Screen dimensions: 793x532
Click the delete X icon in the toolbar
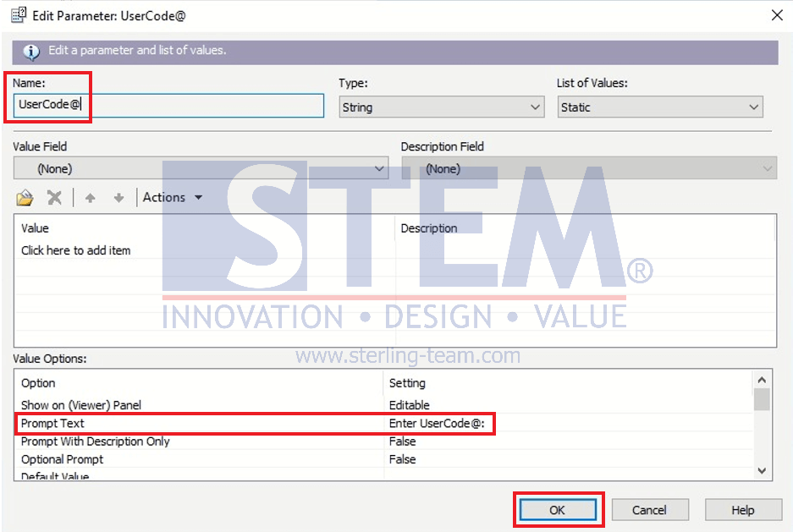tap(54, 198)
